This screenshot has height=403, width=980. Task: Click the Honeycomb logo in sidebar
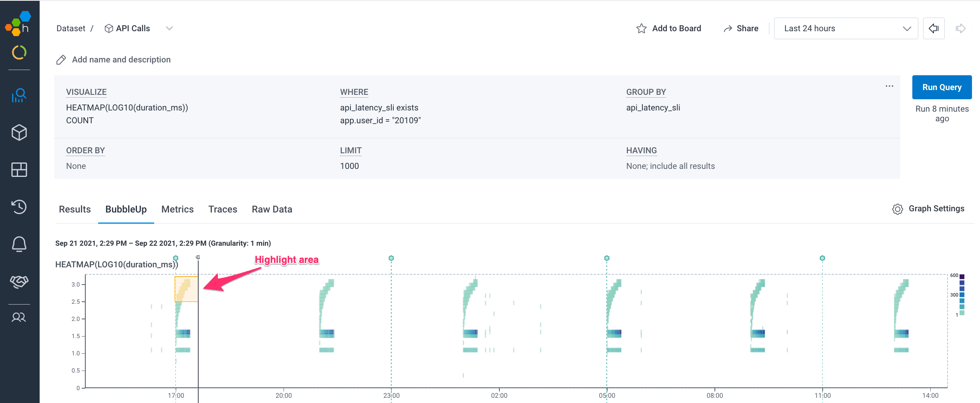(18, 24)
